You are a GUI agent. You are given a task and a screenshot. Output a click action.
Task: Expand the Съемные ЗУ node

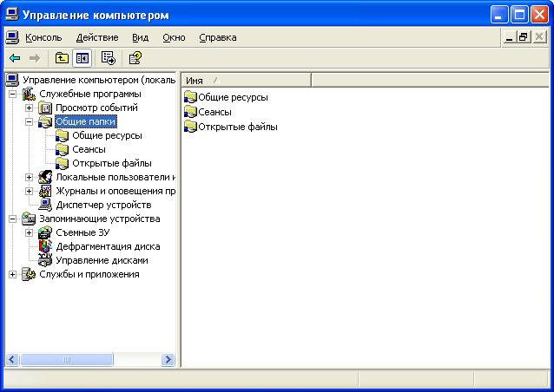pos(29,232)
